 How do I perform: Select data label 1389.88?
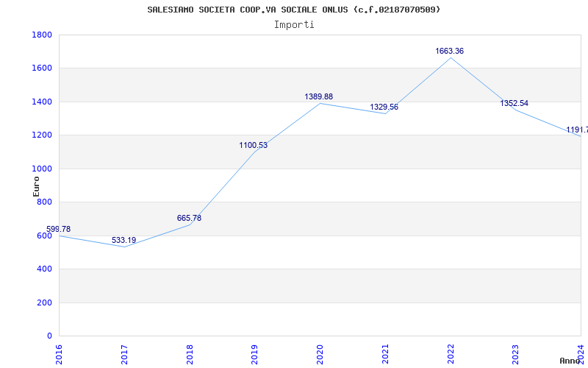pos(319,97)
